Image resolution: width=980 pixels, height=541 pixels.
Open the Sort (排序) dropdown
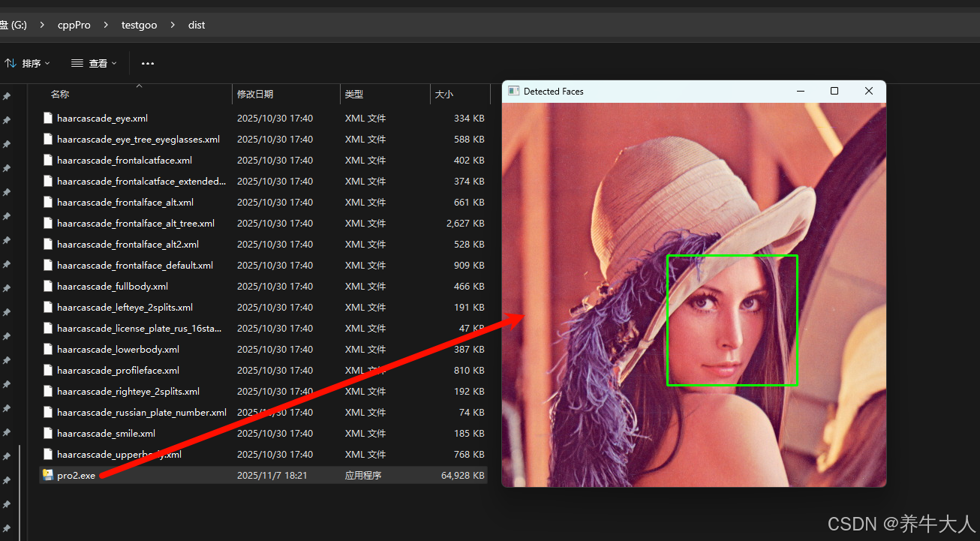(27, 64)
